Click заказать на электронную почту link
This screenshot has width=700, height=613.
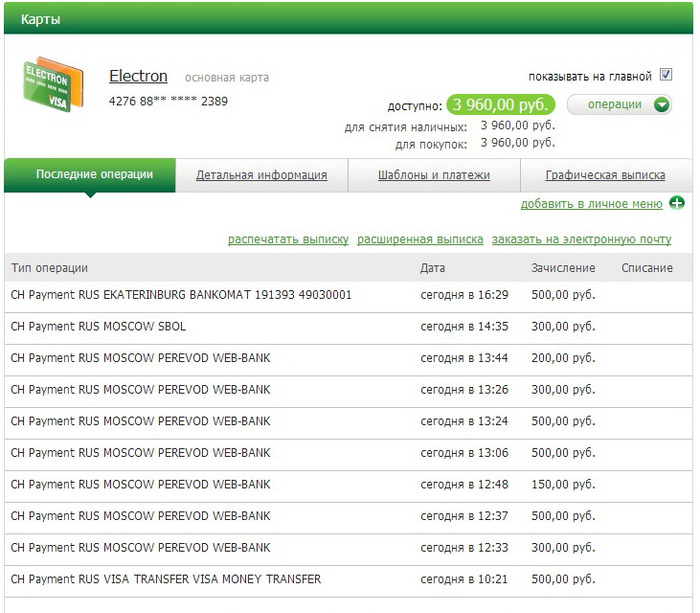(581, 240)
